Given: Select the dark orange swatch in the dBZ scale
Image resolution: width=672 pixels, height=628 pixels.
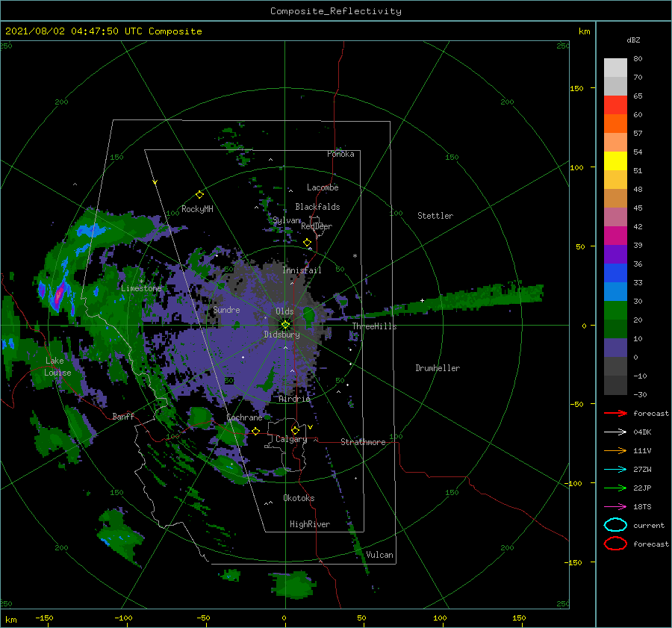Looking at the screenshot, I should pyautogui.click(x=615, y=124).
